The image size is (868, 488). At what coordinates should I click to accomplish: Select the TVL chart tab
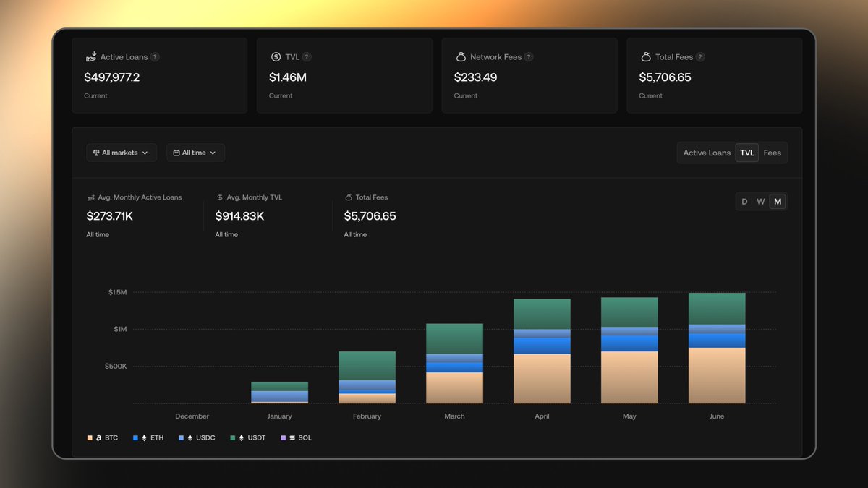(x=747, y=153)
